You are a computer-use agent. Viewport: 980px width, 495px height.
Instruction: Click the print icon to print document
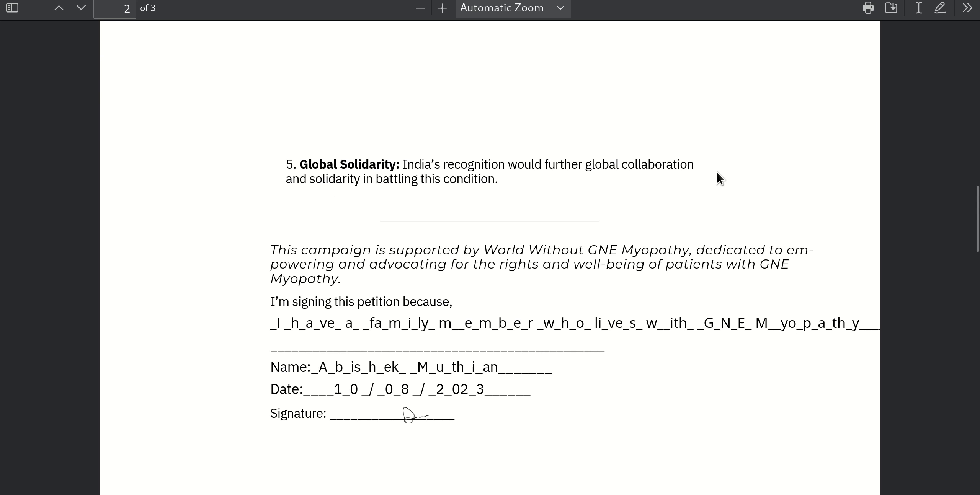(x=868, y=8)
